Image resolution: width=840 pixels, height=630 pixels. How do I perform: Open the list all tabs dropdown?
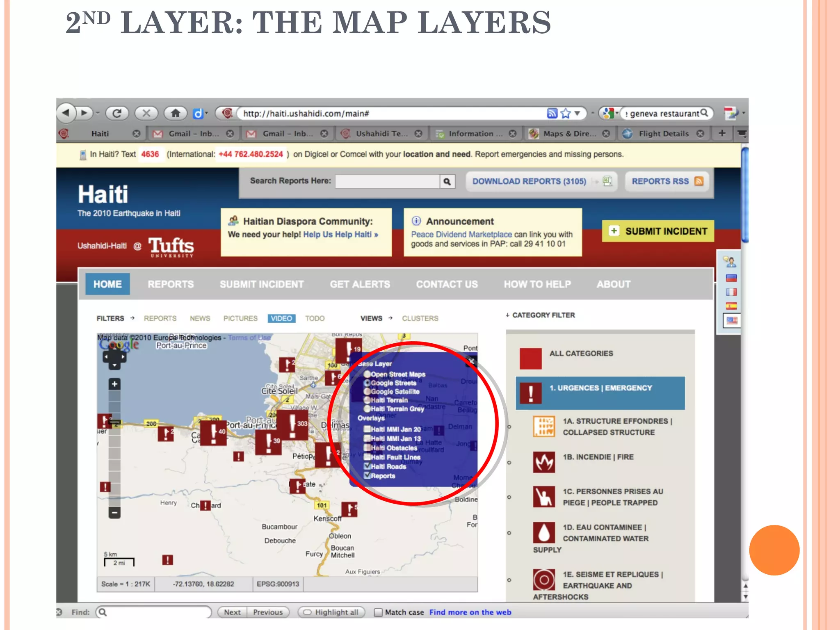742,133
